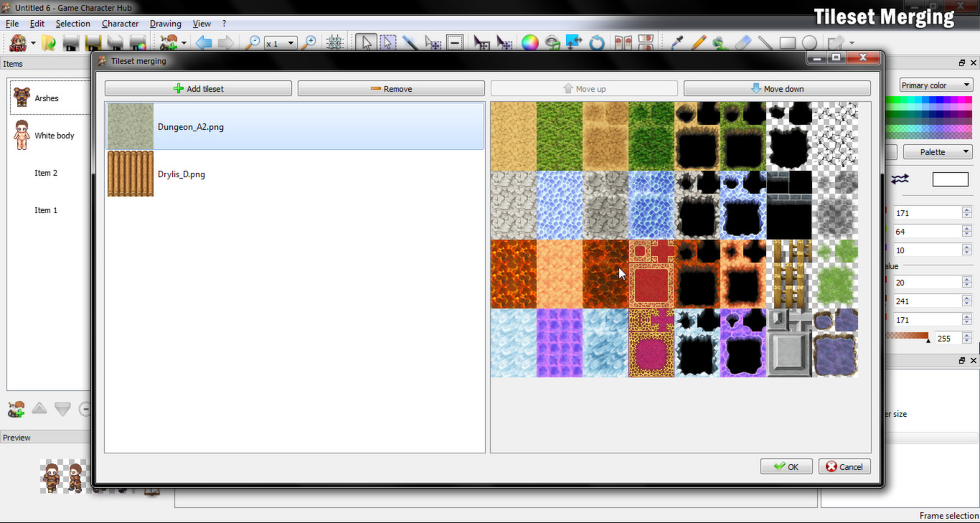The image size is (980, 523).
Task: Open the color wheel tool
Action: (x=529, y=42)
